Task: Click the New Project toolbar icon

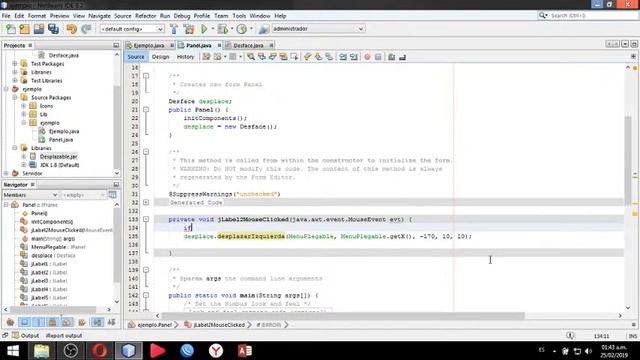Action: [x=25, y=29]
